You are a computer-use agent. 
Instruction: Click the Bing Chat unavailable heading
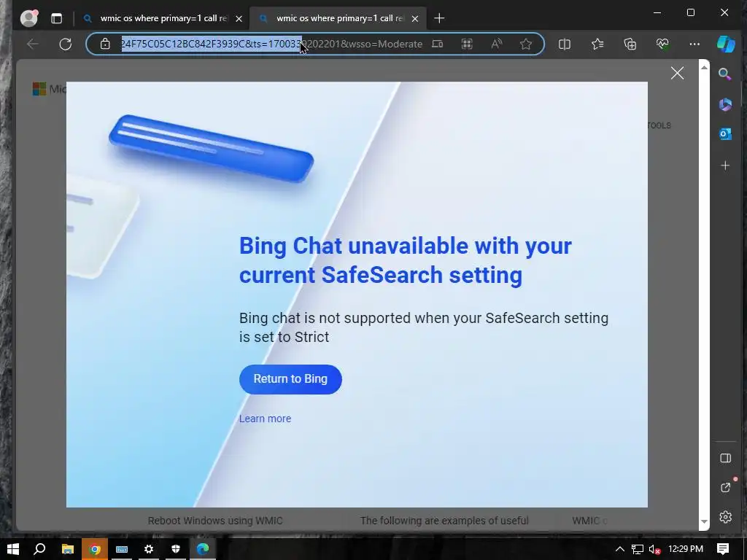(x=405, y=260)
